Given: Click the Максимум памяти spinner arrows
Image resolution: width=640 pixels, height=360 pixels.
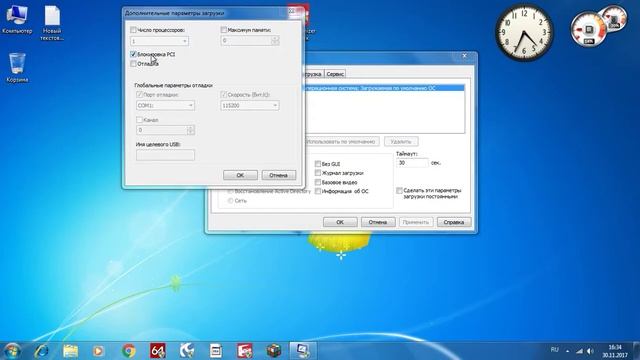Looking at the screenshot, I should point(275,40).
